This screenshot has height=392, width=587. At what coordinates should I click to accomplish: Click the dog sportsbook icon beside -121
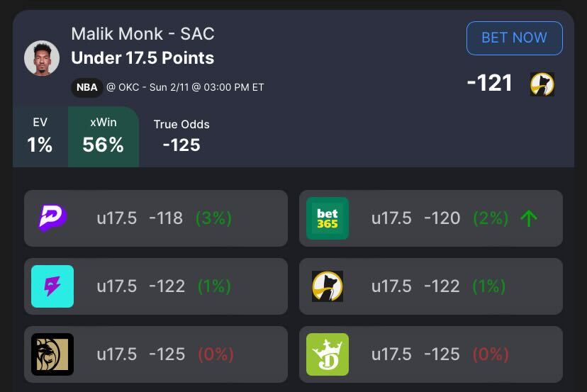pyautogui.click(x=542, y=84)
